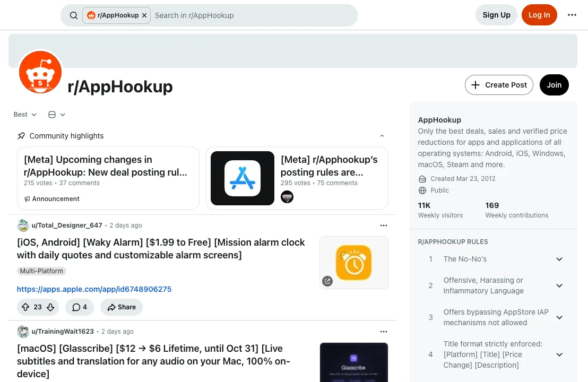This screenshot has width=588, height=382.
Task: Collapse the Community highlights section
Action: click(382, 136)
